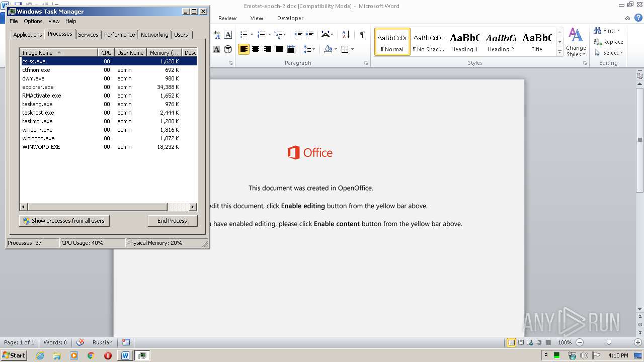Switch to Services tab in Task Manager
The image size is (644, 362).
pos(88,35)
